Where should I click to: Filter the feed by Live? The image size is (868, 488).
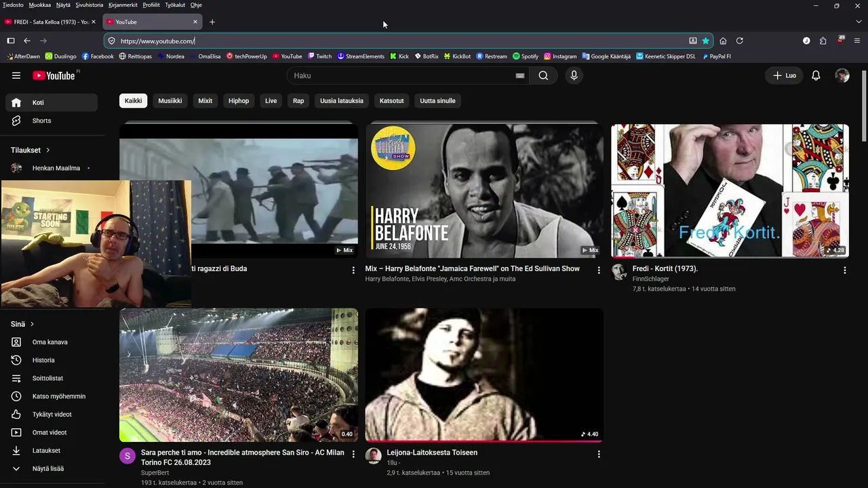271,100
